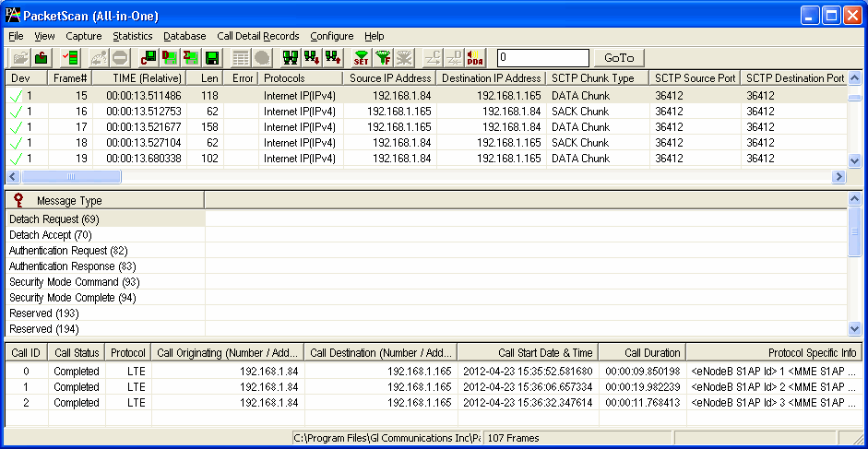Viewport: 868px width, 449px height.
Task: Open the Database menu
Action: (x=184, y=36)
